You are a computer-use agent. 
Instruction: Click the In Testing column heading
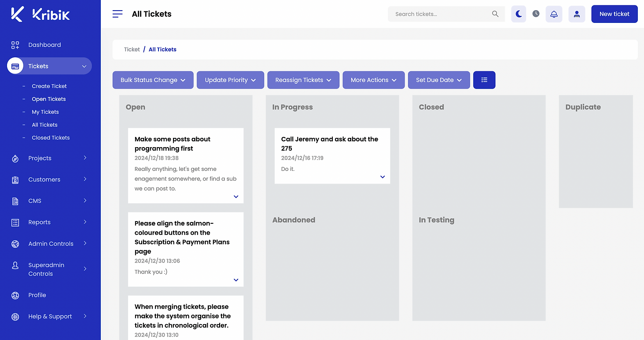pos(437,220)
